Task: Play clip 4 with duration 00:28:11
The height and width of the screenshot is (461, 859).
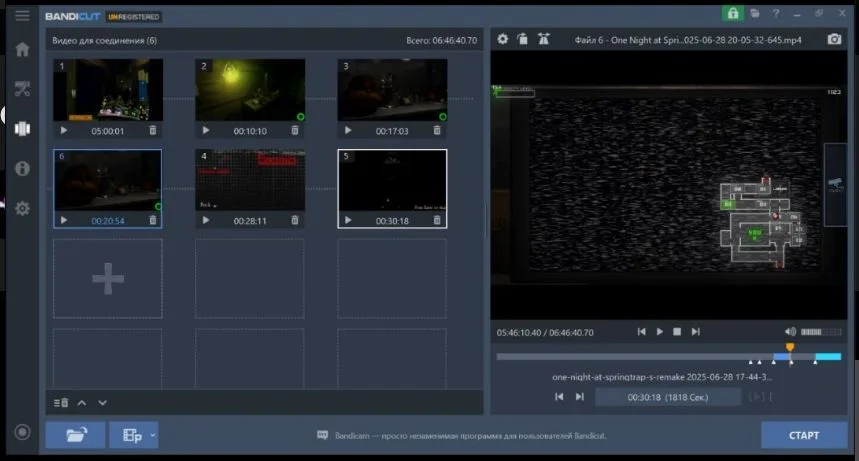Action: [206, 220]
